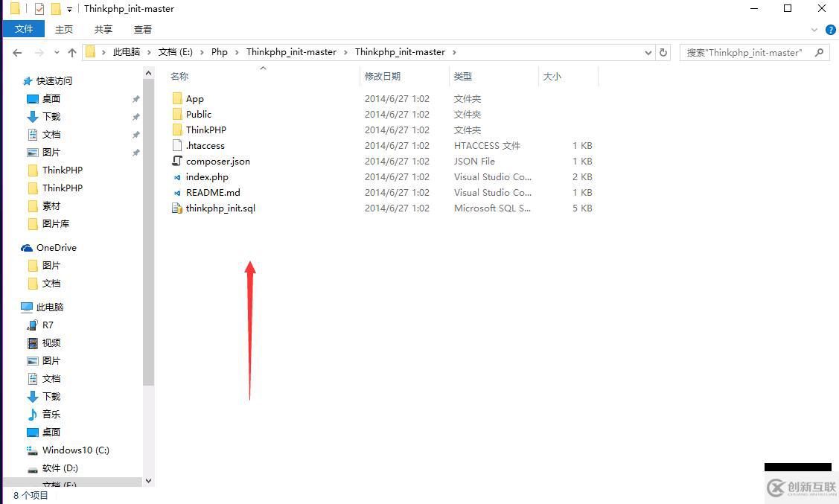Go back with the back arrow
This screenshot has width=839, height=504.
[17, 52]
